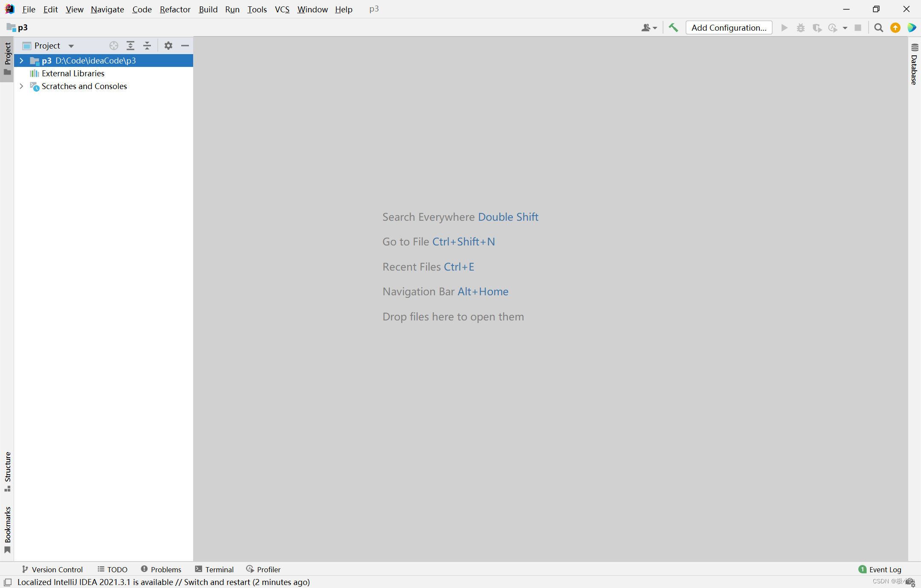
Task: Click Run with Coverage icon
Action: [817, 28]
